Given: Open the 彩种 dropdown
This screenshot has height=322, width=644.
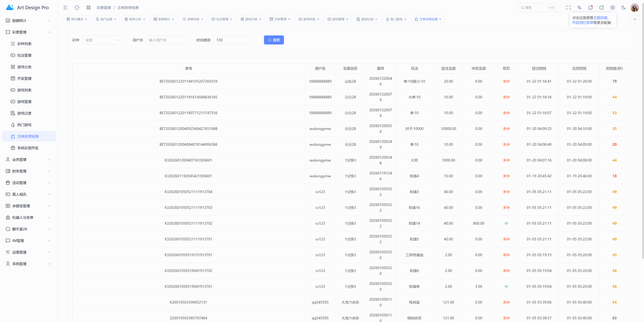Looking at the screenshot, I should pos(102,40).
